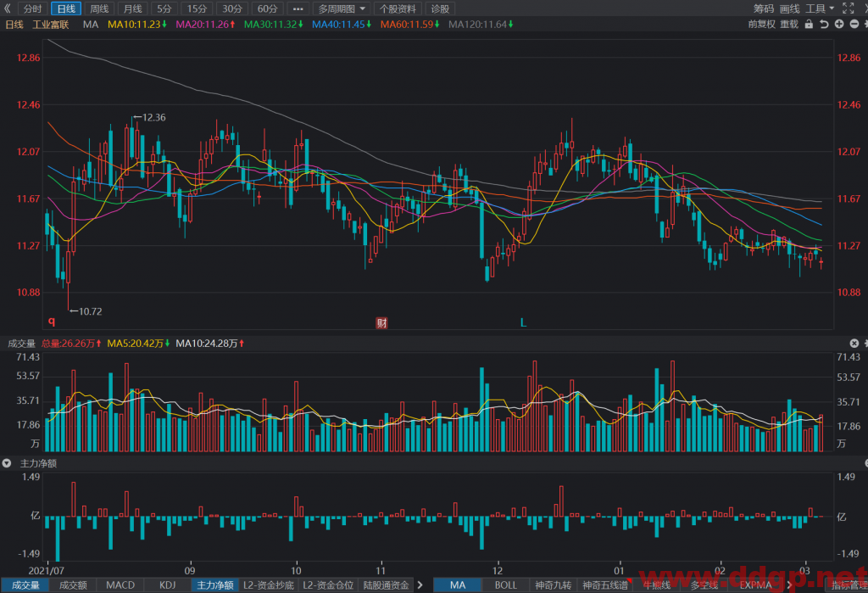This screenshot has height=593, width=868.
Task: Open the L2-资金抄底 indicator tab
Action: click(x=269, y=585)
